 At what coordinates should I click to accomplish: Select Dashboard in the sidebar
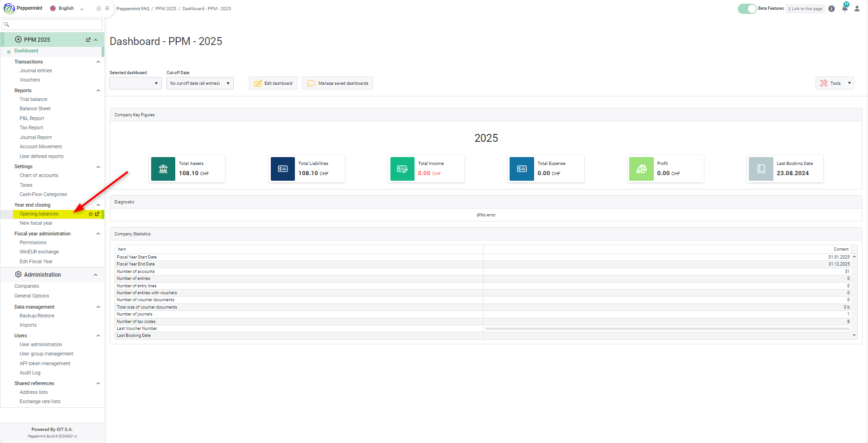coord(26,51)
